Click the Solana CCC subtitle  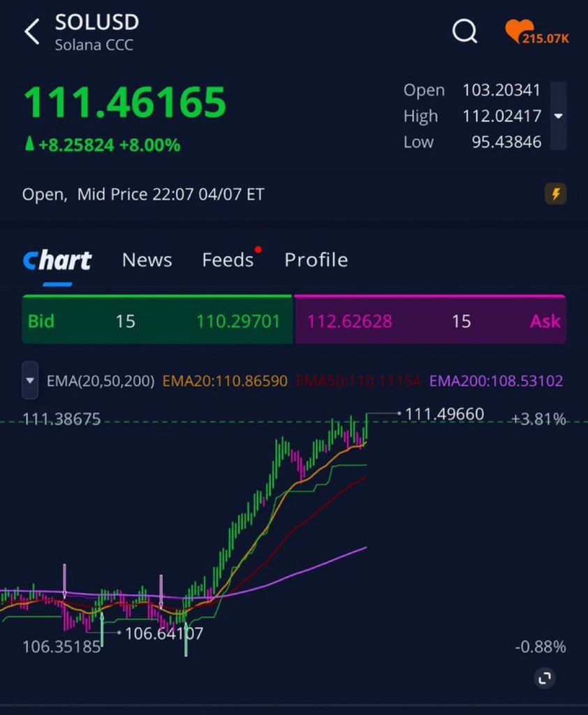pos(94,45)
